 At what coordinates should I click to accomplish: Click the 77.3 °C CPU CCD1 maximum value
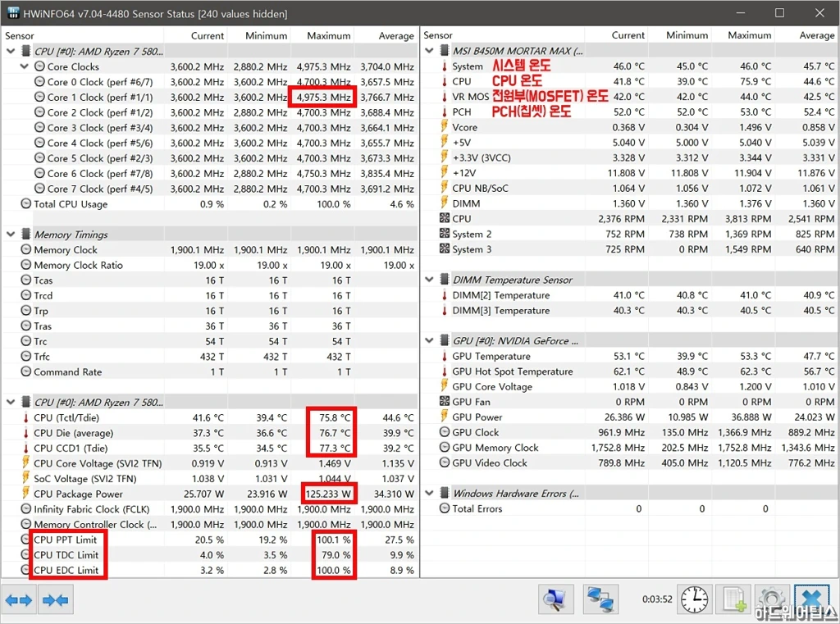[x=335, y=448]
